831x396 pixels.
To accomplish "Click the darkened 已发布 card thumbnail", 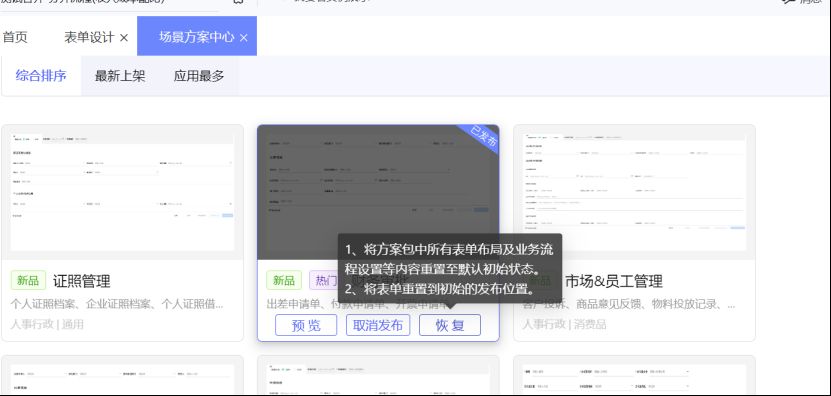I will 378,192.
